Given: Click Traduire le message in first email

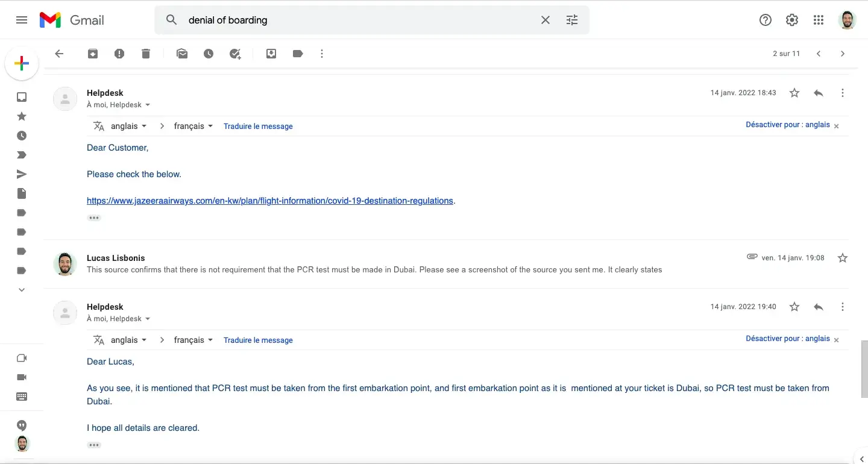Looking at the screenshot, I should coord(258,127).
